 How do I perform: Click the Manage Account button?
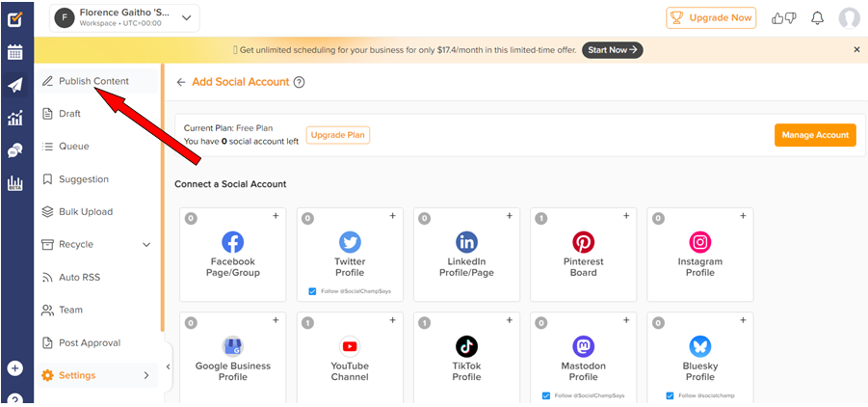pyautogui.click(x=814, y=135)
